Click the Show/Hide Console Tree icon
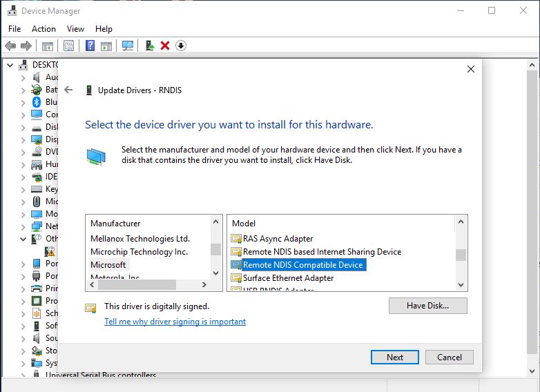Image resolution: width=540 pixels, height=392 pixels. 48,46
